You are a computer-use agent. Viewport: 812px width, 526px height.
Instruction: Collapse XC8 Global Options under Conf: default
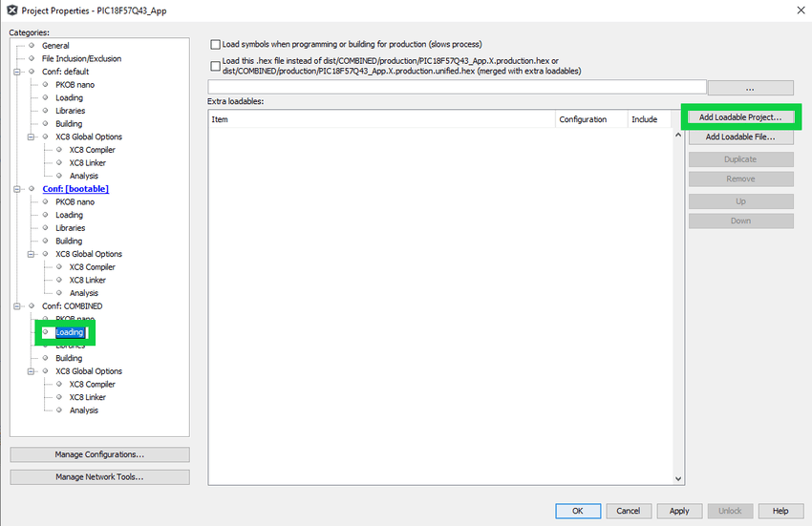coord(32,137)
